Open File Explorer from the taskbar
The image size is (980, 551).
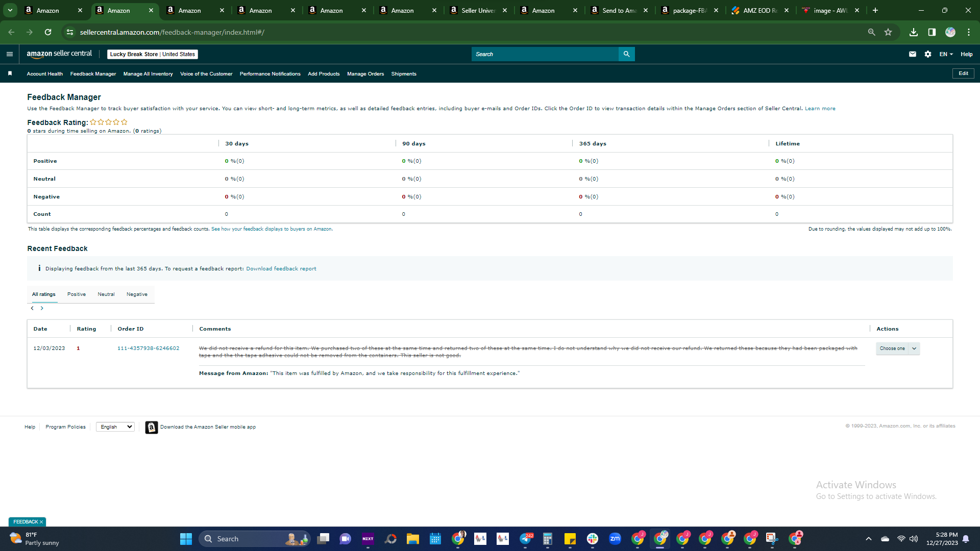(413, 539)
